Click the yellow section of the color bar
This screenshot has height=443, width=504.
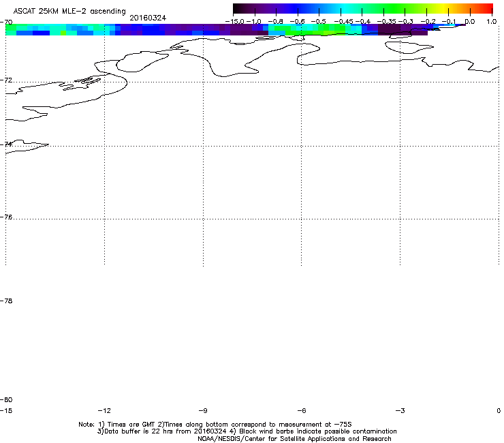click(x=444, y=9)
